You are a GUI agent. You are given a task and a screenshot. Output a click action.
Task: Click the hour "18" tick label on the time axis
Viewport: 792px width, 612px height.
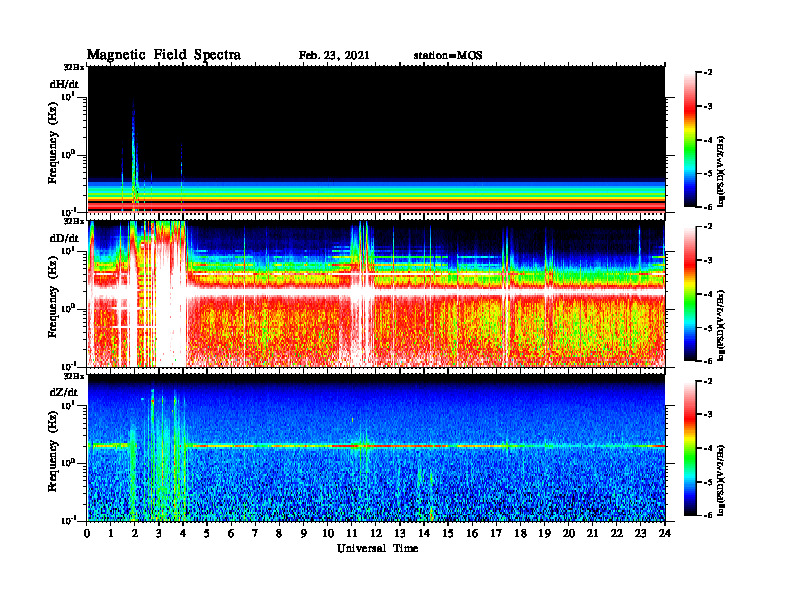click(x=520, y=533)
